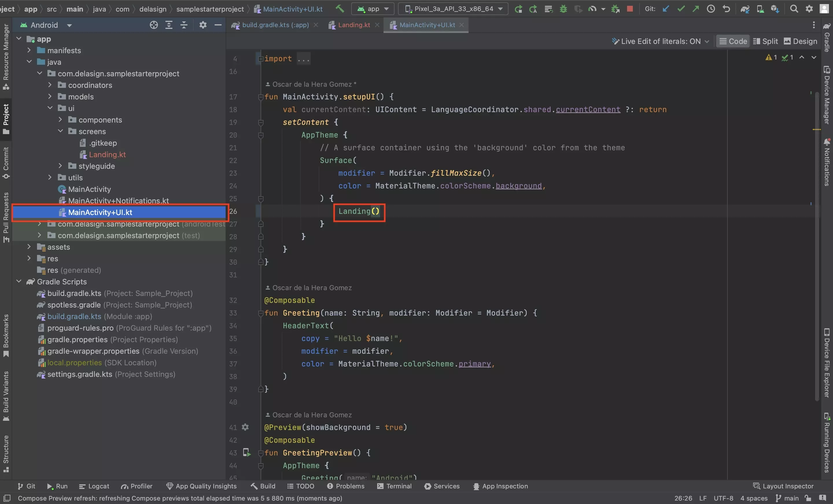Switch to the Split editor view
Image resolution: width=833 pixels, height=504 pixels.
click(x=765, y=41)
